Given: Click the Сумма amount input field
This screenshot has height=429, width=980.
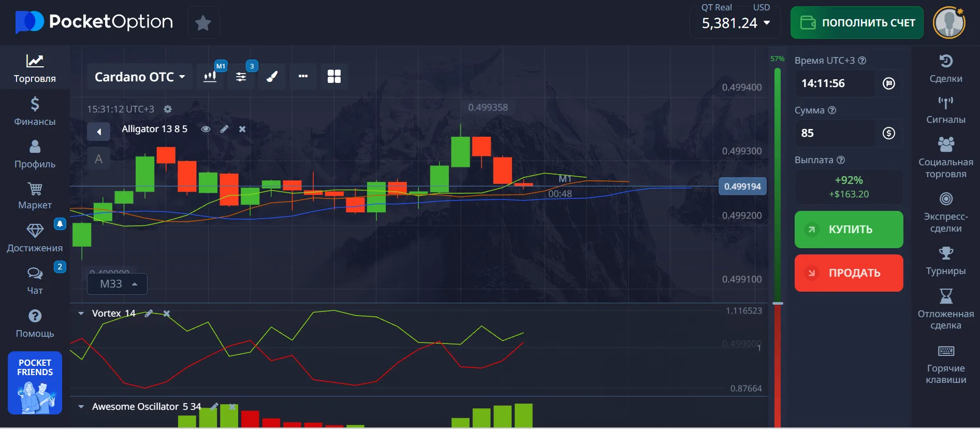Looking at the screenshot, I should click(x=836, y=133).
